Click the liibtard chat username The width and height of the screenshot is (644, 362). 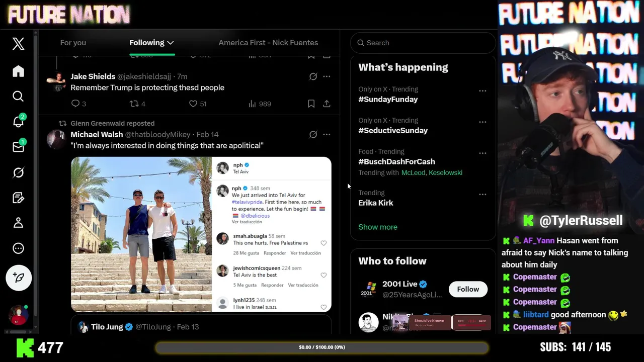536,315
